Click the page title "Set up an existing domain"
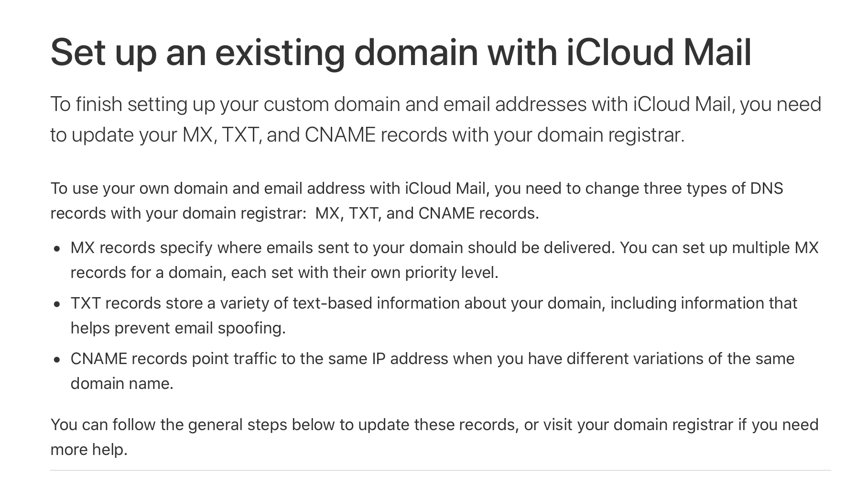This screenshot has width=868, height=488. [264, 52]
